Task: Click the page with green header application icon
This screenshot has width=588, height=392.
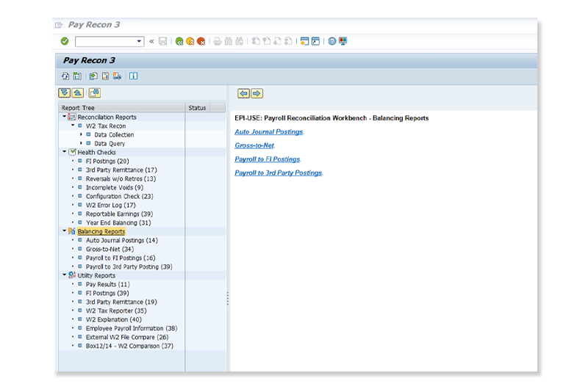Action: pyautogui.click(x=77, y=76)
